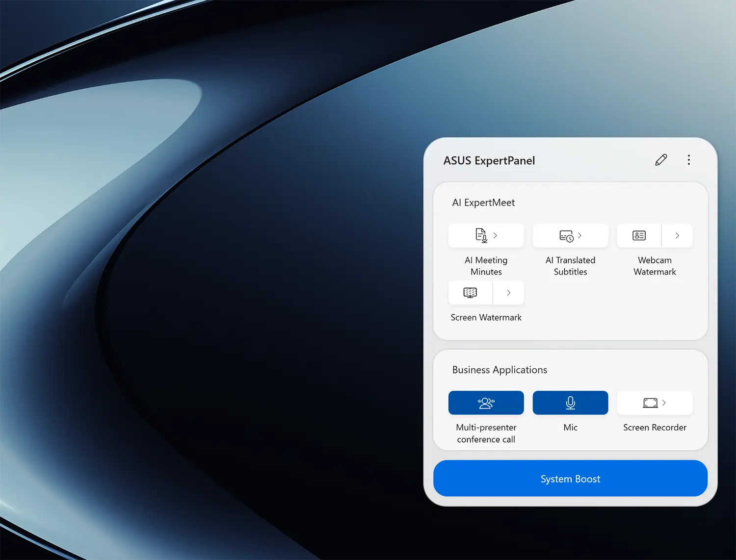Expand the AI Translated Subtitles chevron
The image size is (736, 560).
[580, 235]
